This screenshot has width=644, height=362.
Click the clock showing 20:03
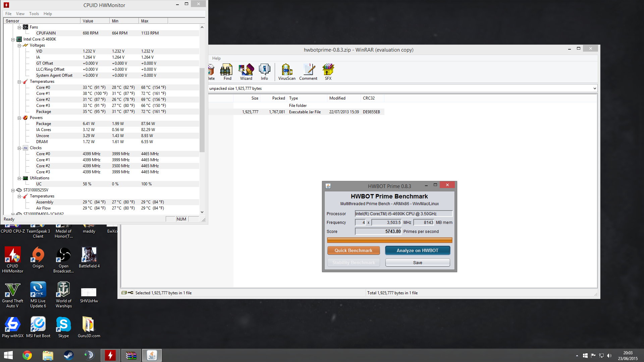click(628, 353)
